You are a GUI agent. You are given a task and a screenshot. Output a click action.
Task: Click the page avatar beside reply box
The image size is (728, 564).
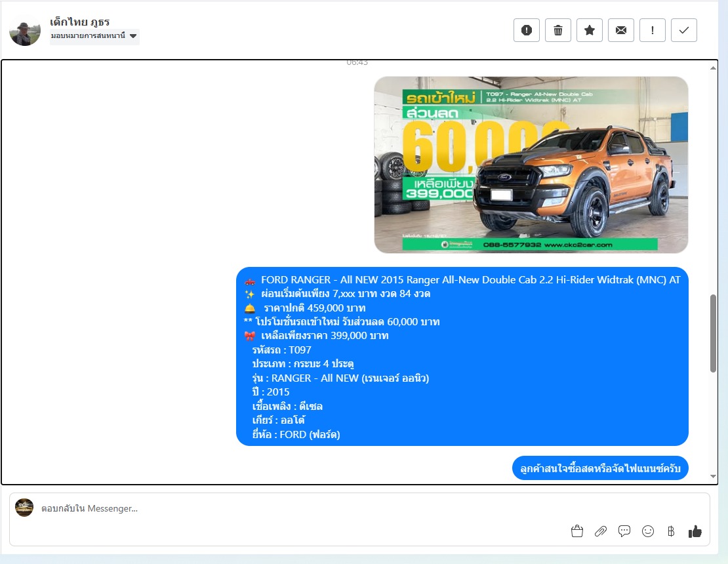24,508
